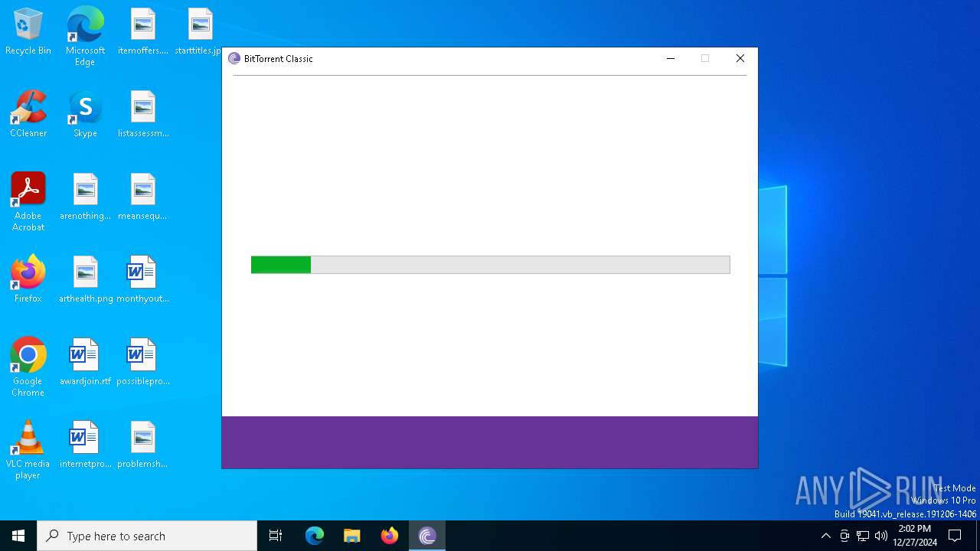The width and height of the screenshot is (980, 551).
Task: Select the meansequ image file
Action: click(x=143, y=197)
